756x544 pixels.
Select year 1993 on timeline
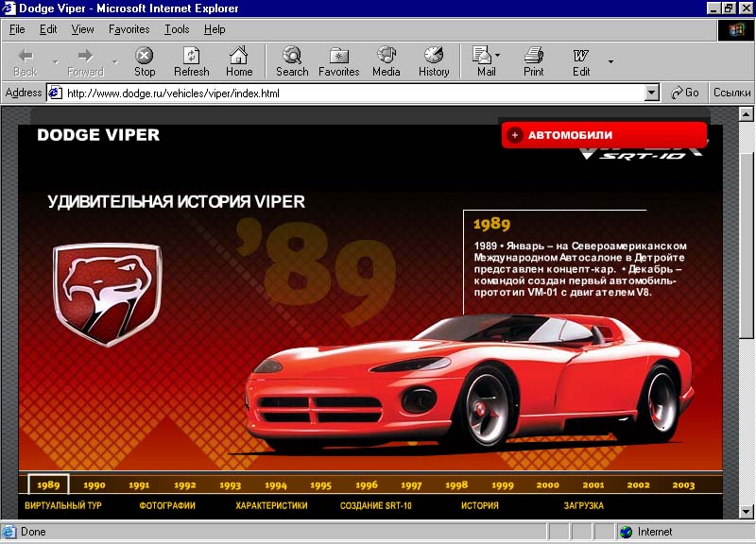230,484
